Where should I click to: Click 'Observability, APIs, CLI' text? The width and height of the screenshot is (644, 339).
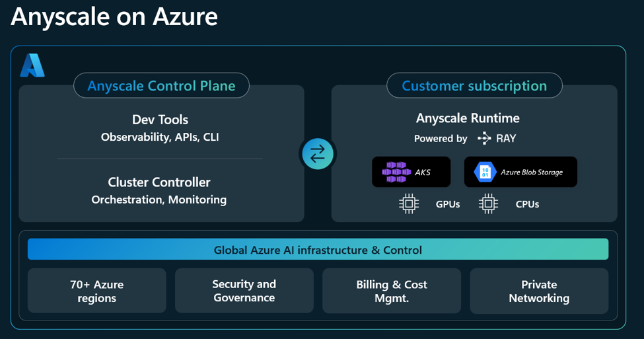coord(160,137)
